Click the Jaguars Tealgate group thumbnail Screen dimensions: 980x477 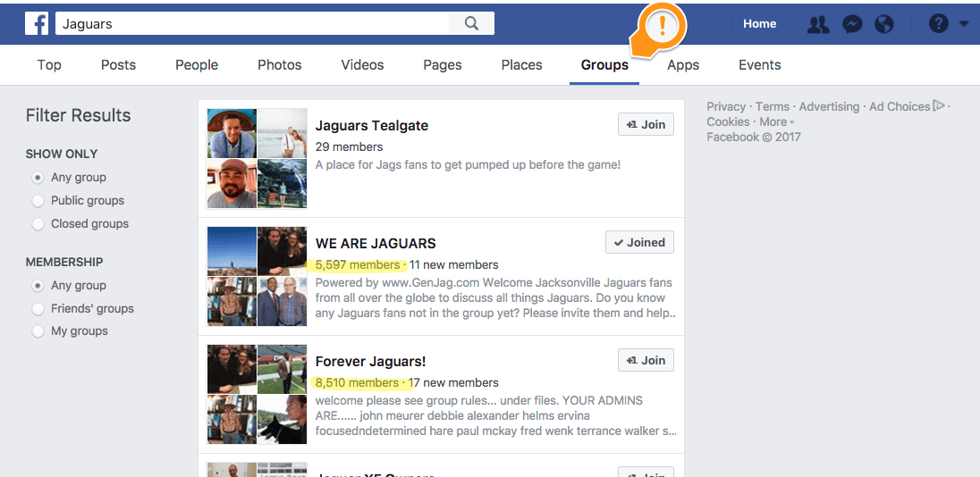[x=257, y=159]
